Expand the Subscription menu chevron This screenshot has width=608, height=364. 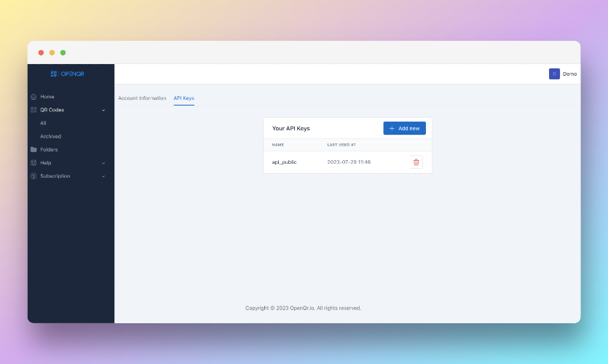coord(103,176)
